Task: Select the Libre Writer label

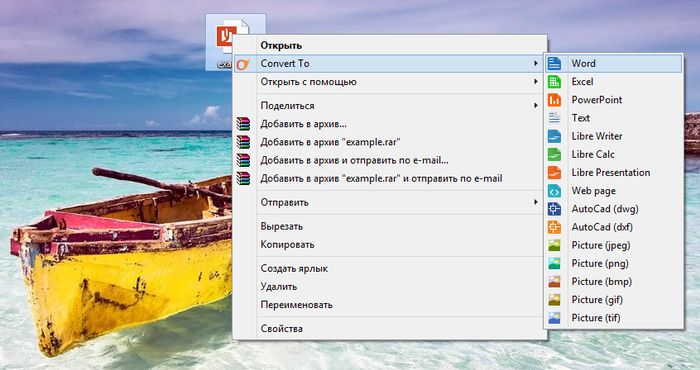Action: point(596,136)
